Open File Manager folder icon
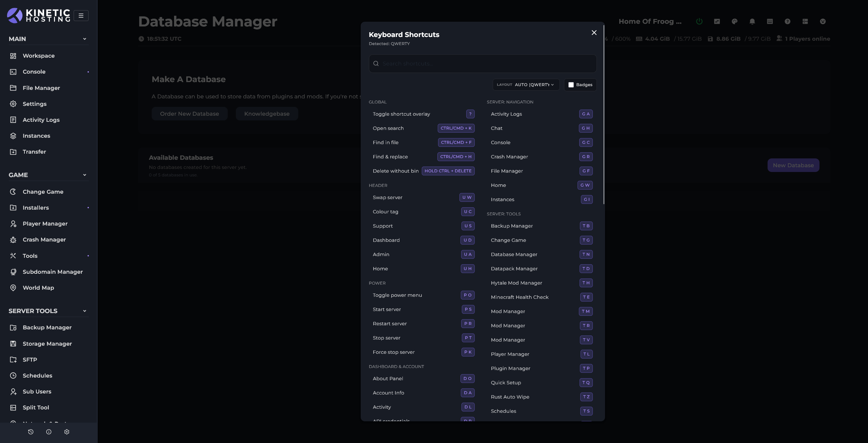This screenshot has width=868, height=443. (x=13, y=88)
